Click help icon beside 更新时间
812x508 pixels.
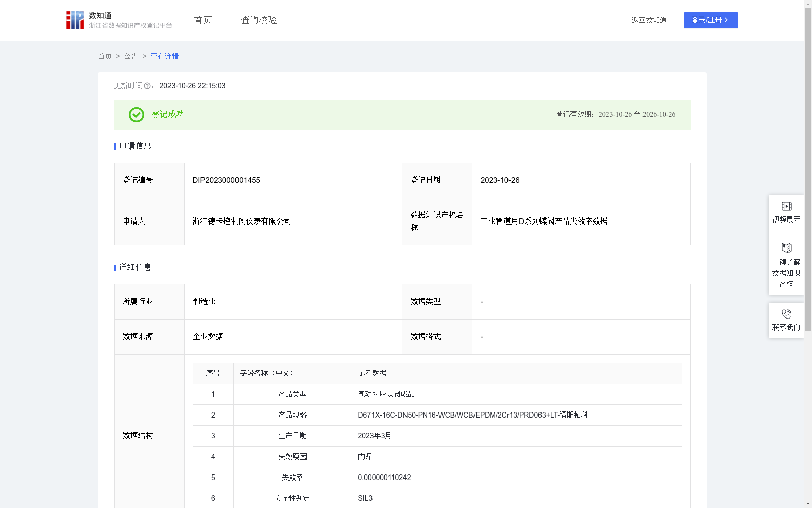click(147, 86)
